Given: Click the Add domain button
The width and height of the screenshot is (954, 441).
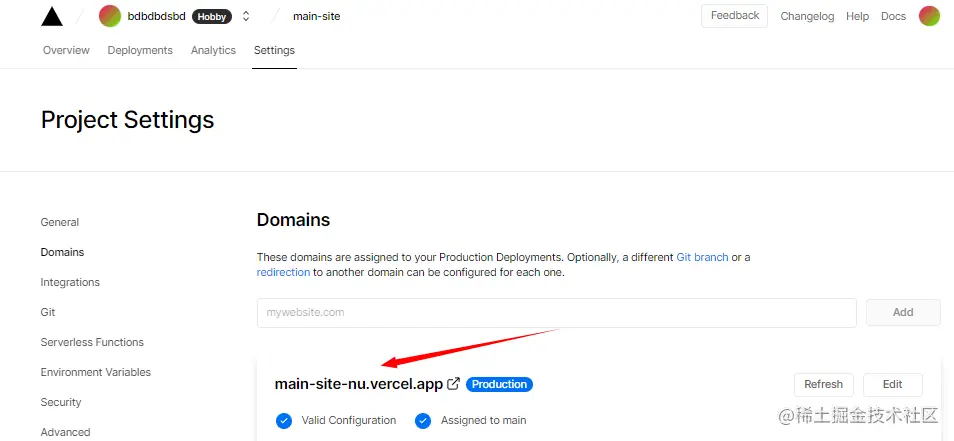Looking at the screenshot, I should pos(903,312).
